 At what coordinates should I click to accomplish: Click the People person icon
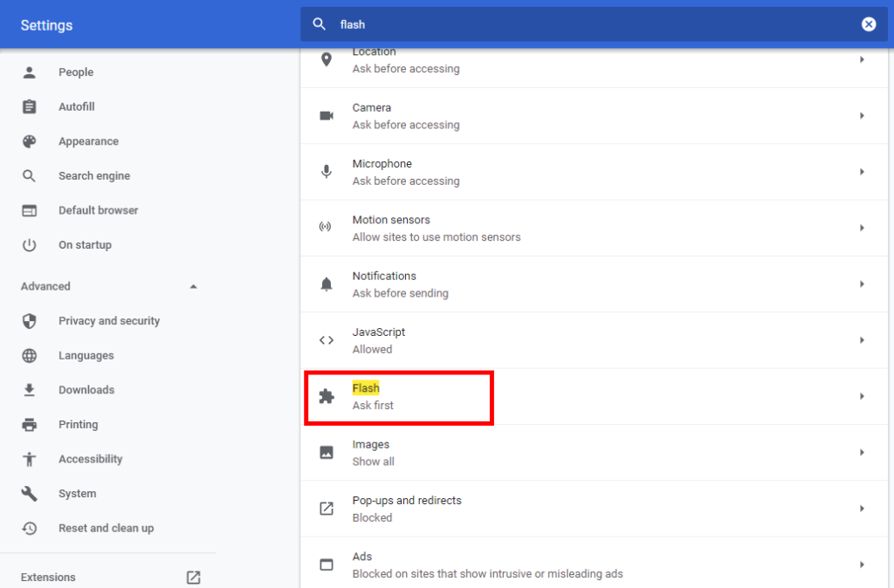pyautogui.click(x=29, y=72)
